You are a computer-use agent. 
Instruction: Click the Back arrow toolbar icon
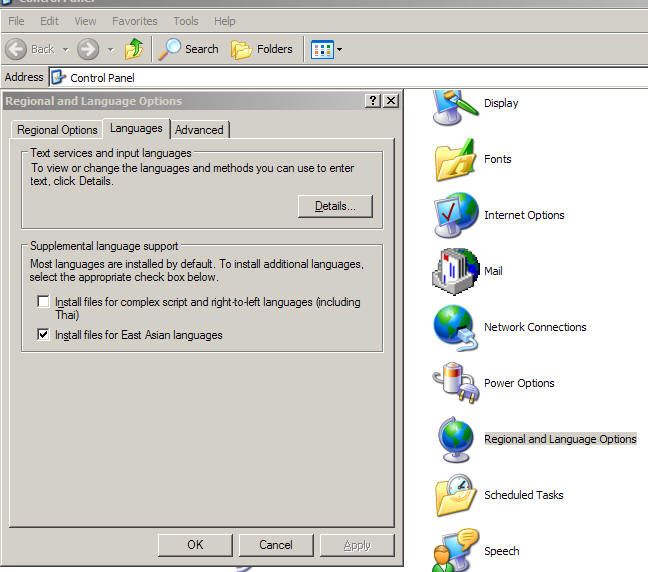click(x=16, y=49)
